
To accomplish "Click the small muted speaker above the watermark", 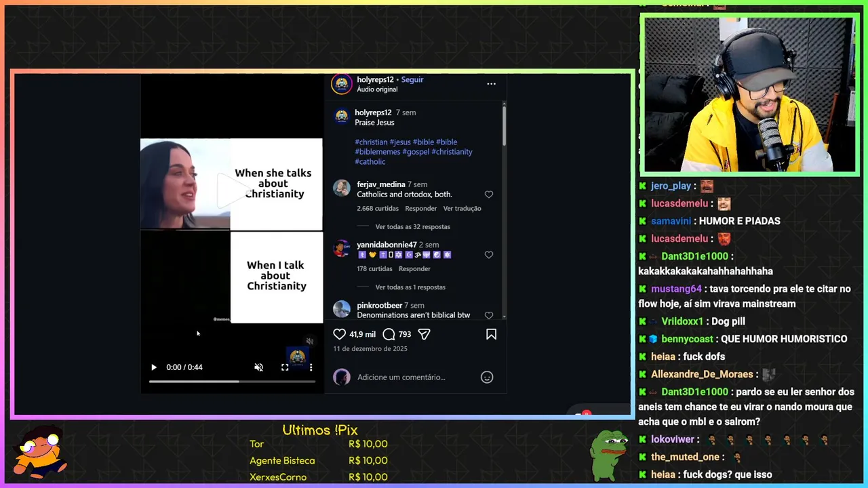I will [x=310, y=342].
